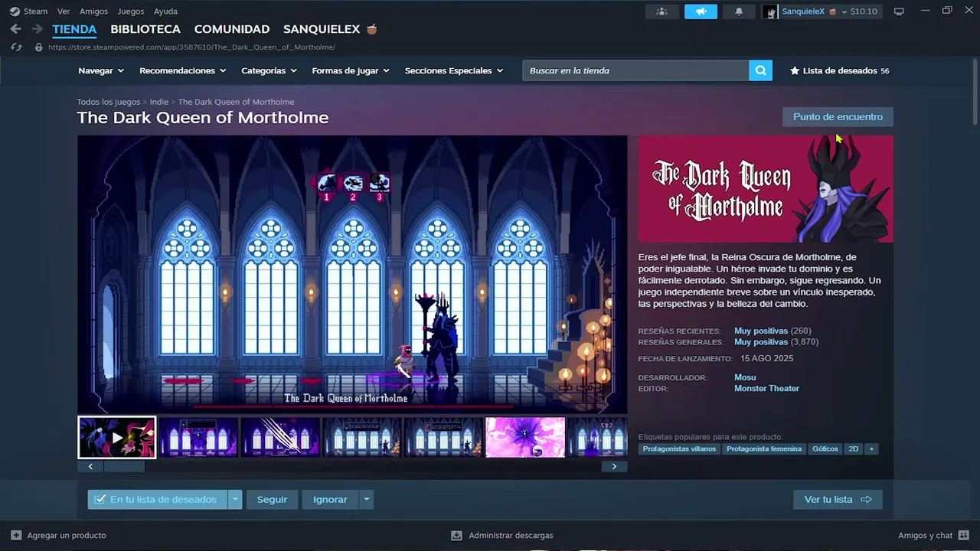Click the plus button to add tags
The height and width of the screenshot is (551, 980).
pyautogui.click(x=871, y=449)
